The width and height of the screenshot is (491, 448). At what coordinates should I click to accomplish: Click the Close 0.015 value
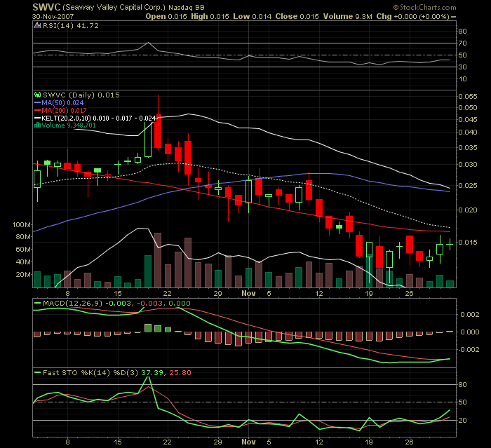click(x=297, y=17)
